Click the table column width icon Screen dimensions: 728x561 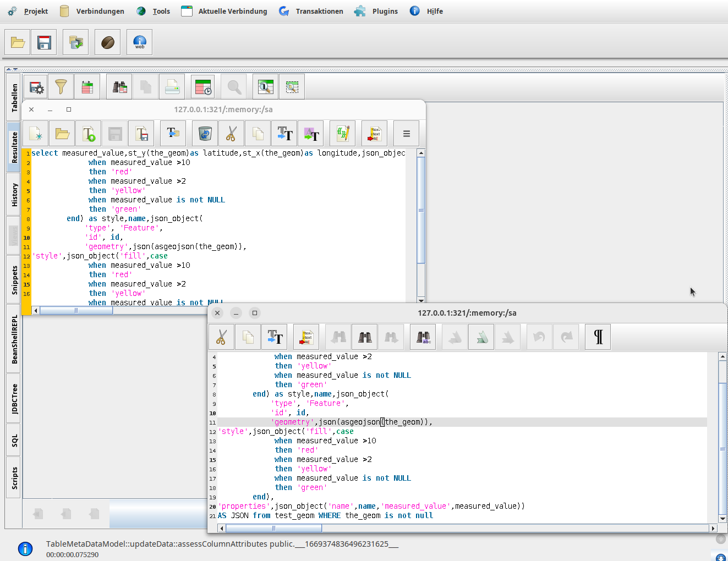(x=87, y=87)
